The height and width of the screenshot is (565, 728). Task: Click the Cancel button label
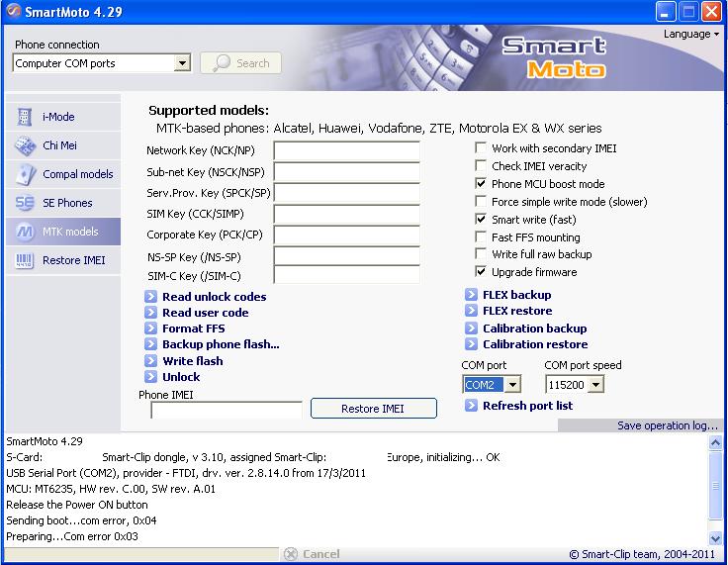[320, 554]
